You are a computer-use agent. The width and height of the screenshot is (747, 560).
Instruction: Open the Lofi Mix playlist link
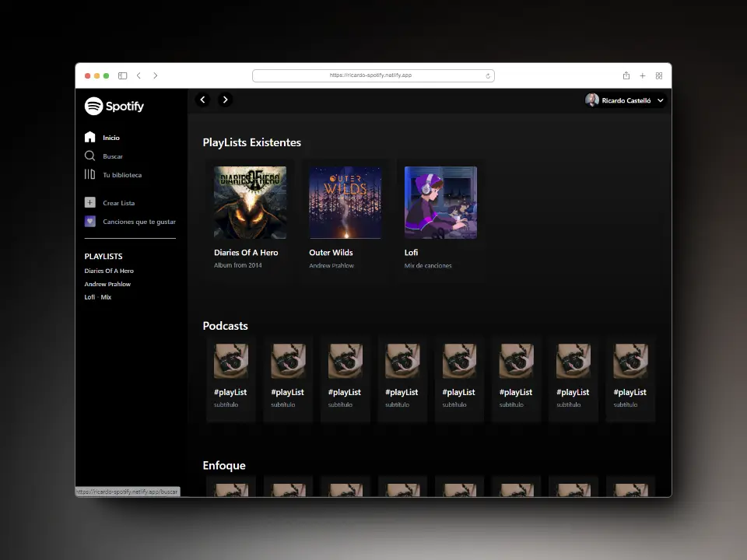tap(96, 297)
